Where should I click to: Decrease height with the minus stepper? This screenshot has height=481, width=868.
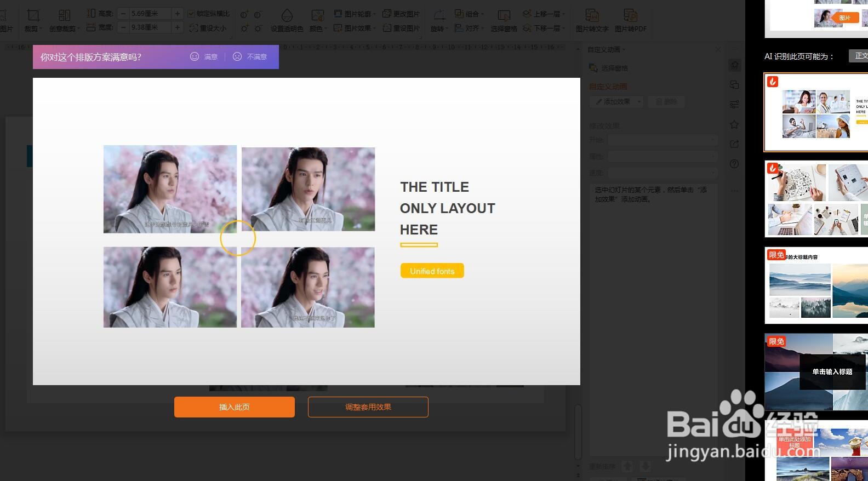click(123, 13)
